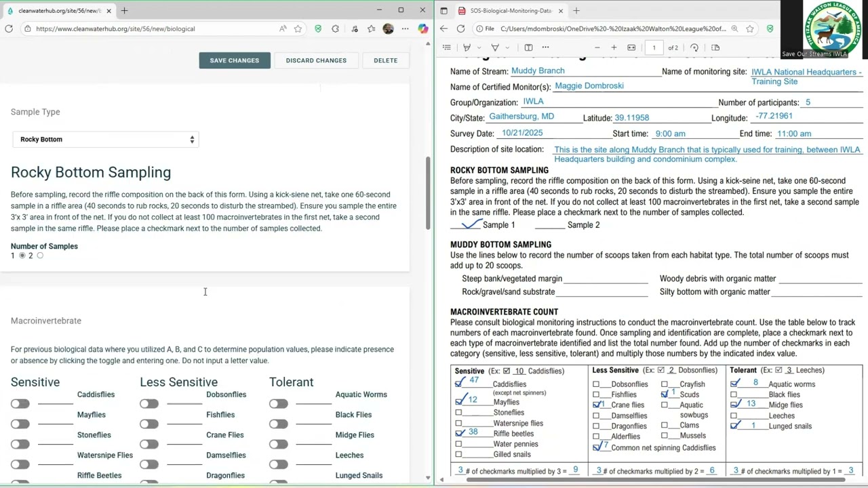Rotate the PDF page
Image resolution: width=868 pixels, height=488 pixels.
pyautogui.click(x=694, y=47)
